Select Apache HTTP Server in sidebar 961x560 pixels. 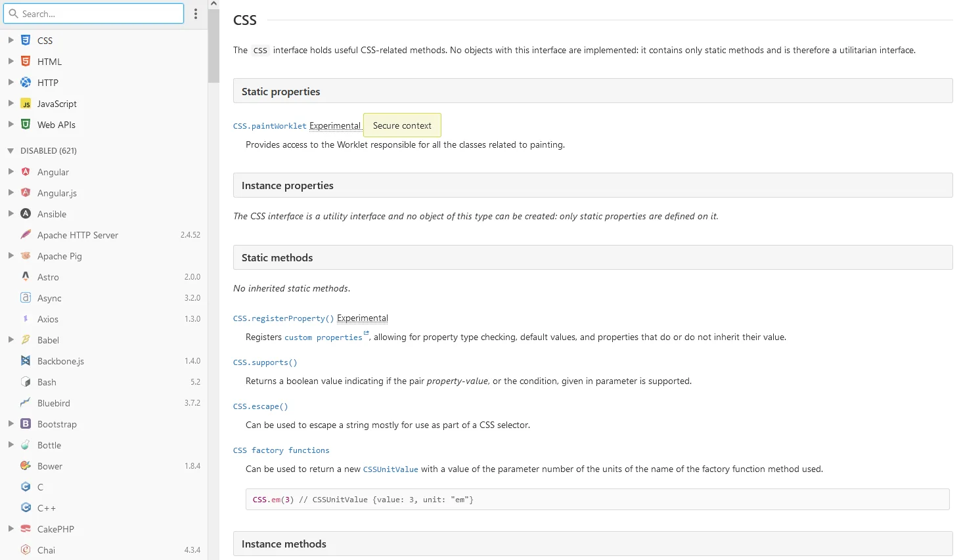coord(78,235)
